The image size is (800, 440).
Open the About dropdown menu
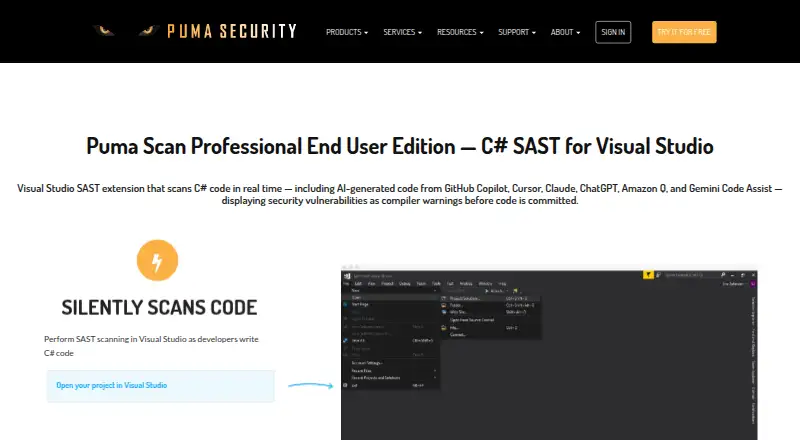tap(565, 32)
